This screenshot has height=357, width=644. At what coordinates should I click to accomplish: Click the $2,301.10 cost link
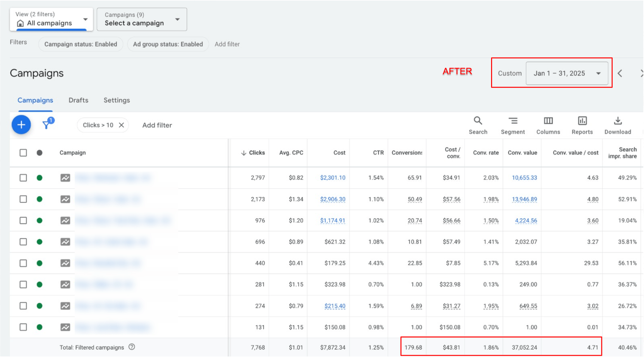tap(332, 178)
